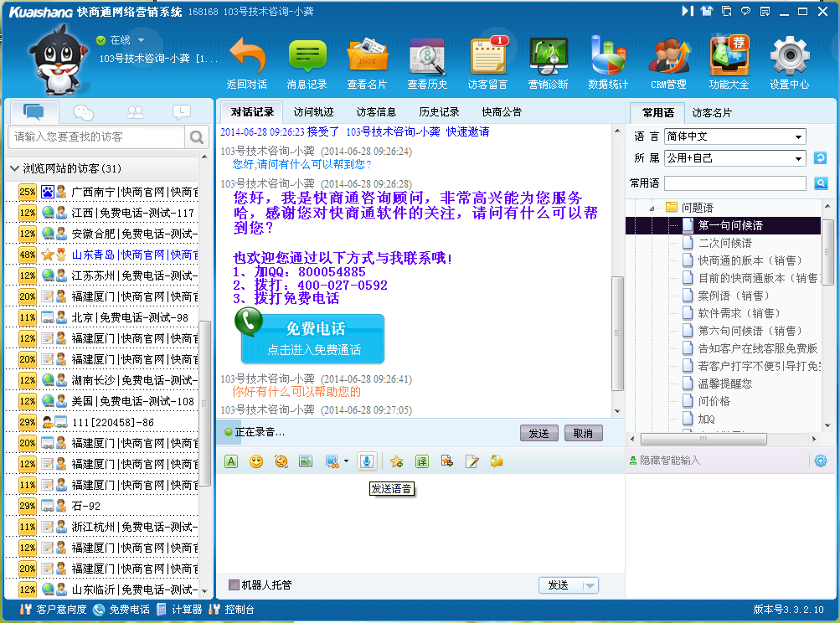Screen dimensions: 840x623
Task: Select the font formatting icon
Action: click(x=230, y=461)
